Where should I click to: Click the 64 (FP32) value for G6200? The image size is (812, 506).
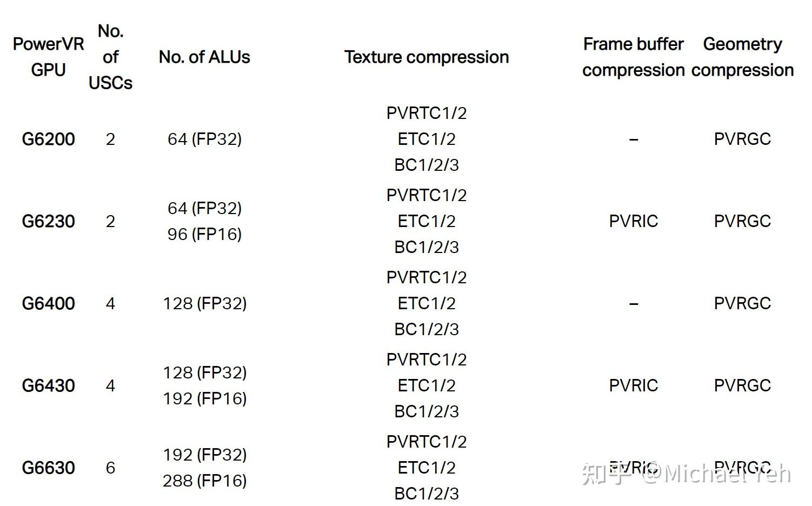click(204, 139)
